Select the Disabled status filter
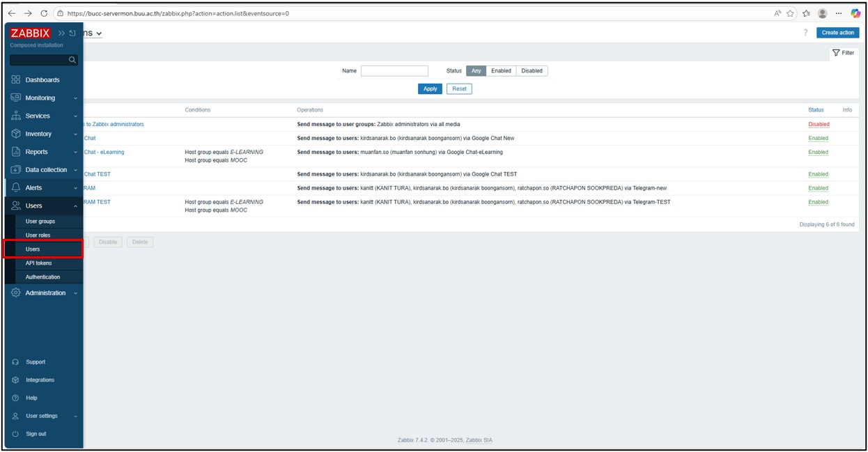Screen dimensions: 868x452 pos(532,71)
